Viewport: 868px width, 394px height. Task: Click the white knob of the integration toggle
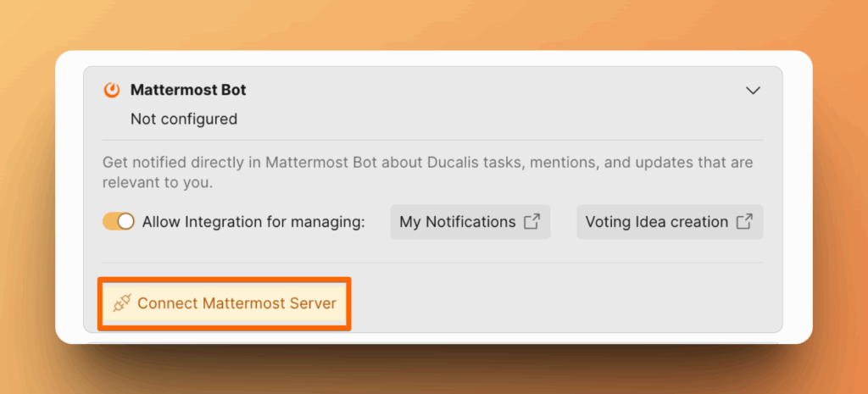pyautogui.click(x=126, y=222)
